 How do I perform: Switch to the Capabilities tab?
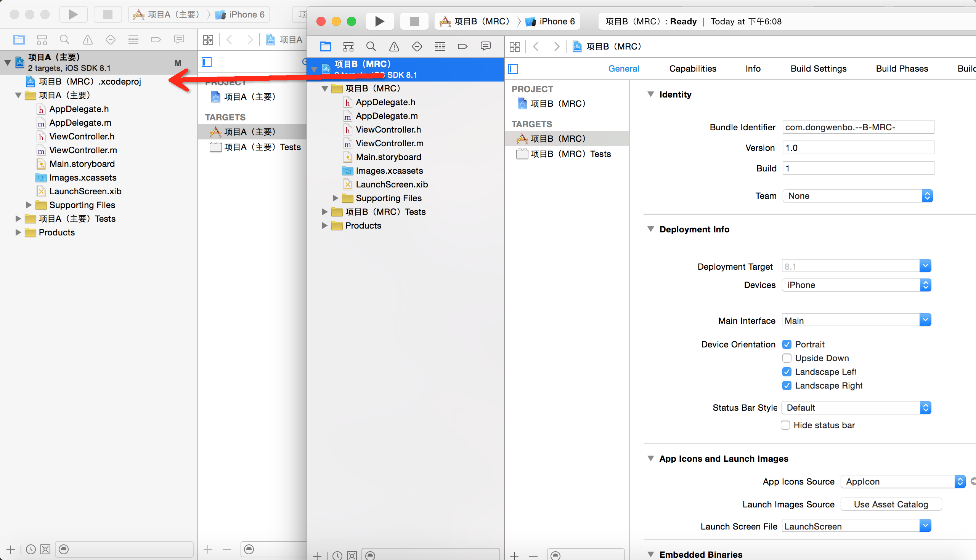pyautogui.click(x=693, y=69)
